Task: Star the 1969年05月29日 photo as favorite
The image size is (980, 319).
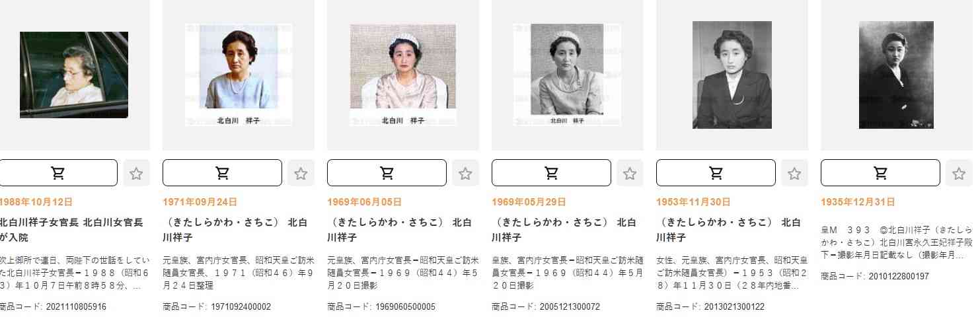Action: tap(630, 173)
